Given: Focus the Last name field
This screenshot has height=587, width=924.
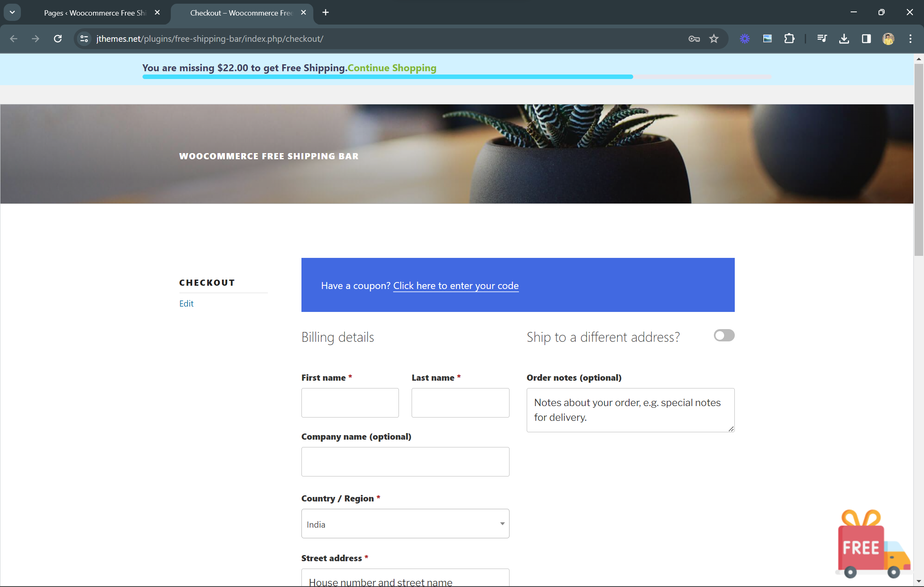Looking at the screenshot, I should click(460, 403).
